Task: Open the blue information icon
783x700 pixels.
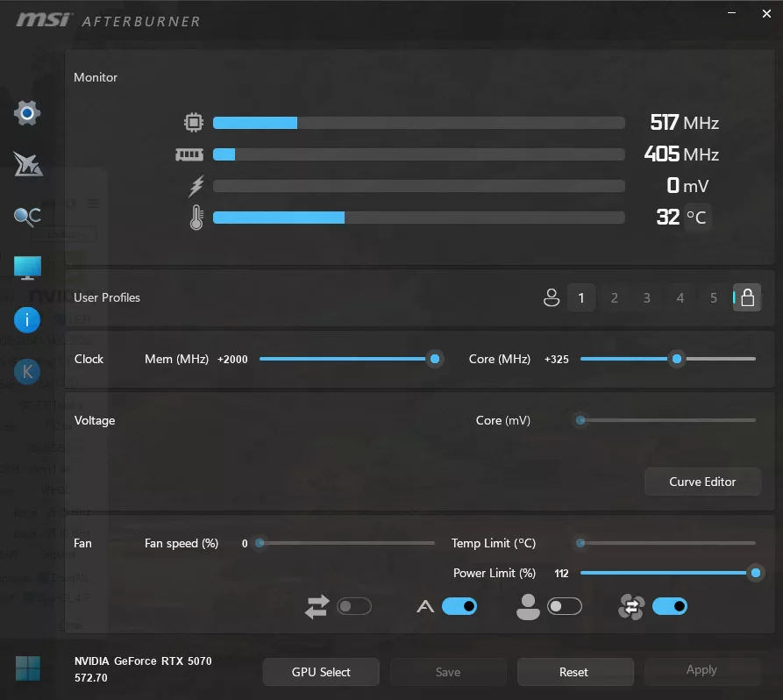Action: coord(27,320)
